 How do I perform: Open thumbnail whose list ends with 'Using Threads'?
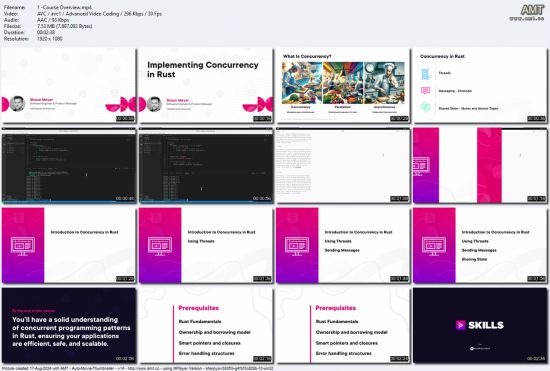[206, 245]
